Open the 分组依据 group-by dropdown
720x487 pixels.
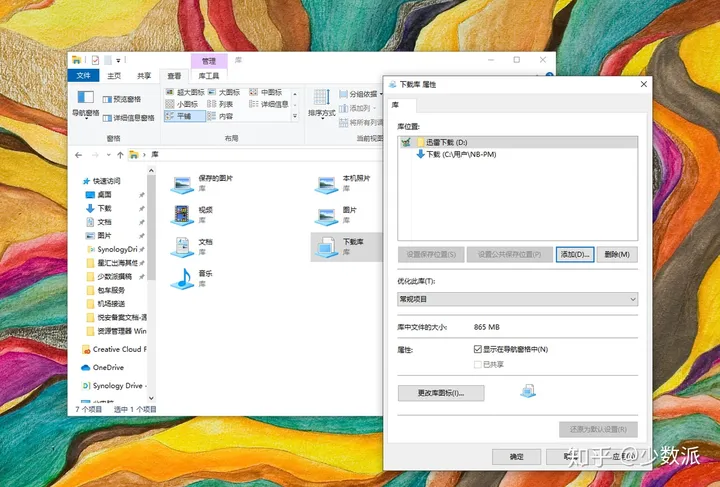tap(361, 94)
